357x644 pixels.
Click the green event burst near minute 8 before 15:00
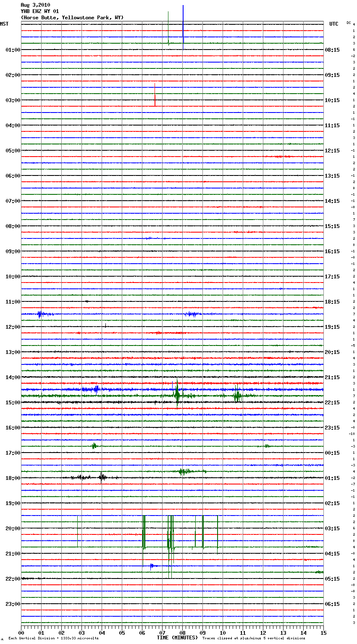[177, 394]
